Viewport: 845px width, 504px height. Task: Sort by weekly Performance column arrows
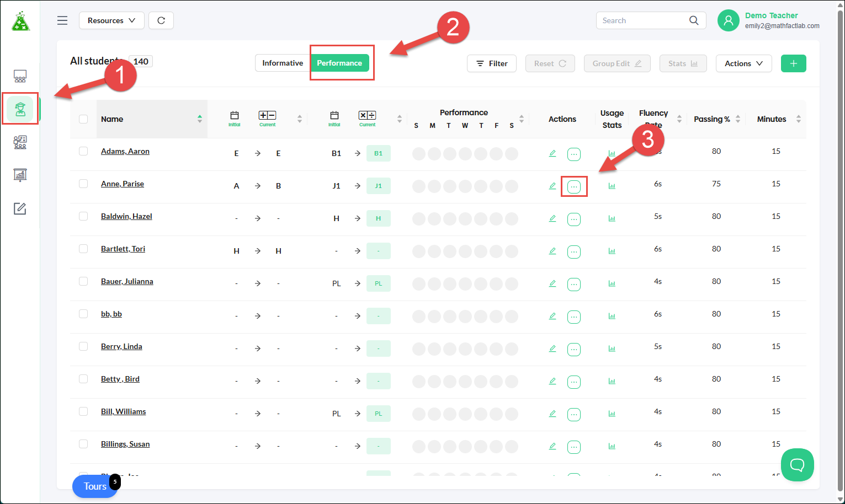pos(522,119)
